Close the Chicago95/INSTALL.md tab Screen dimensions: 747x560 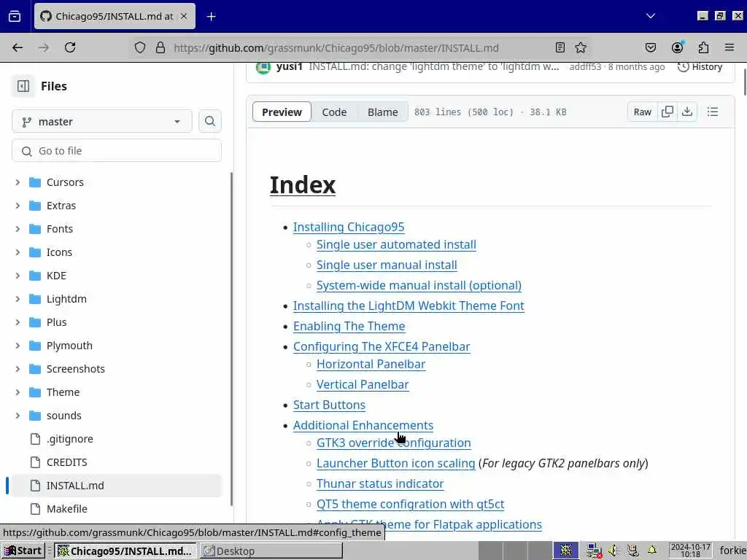click(x=184, y=16)
